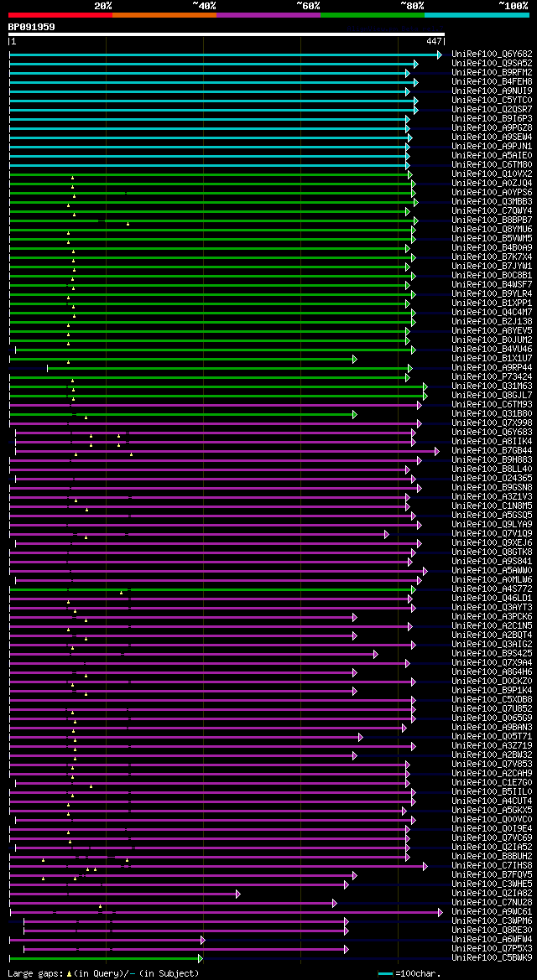Select the UniRef100_C6TM93 hit label

492,404
